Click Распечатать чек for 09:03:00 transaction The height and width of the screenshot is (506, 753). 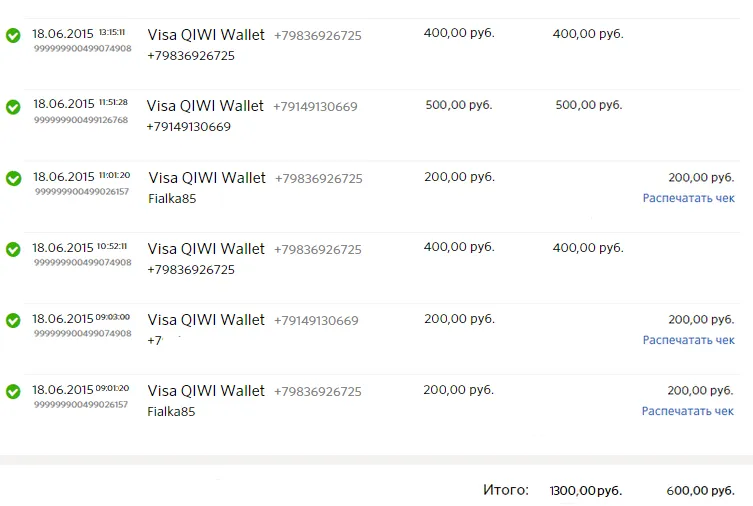pyautogui.click(x=689, y=340)
